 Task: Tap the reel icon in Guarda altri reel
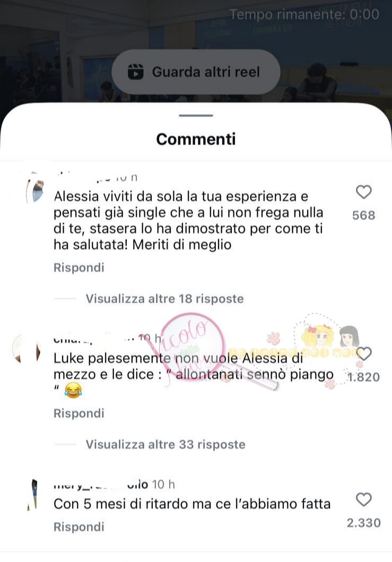point(136,72)
